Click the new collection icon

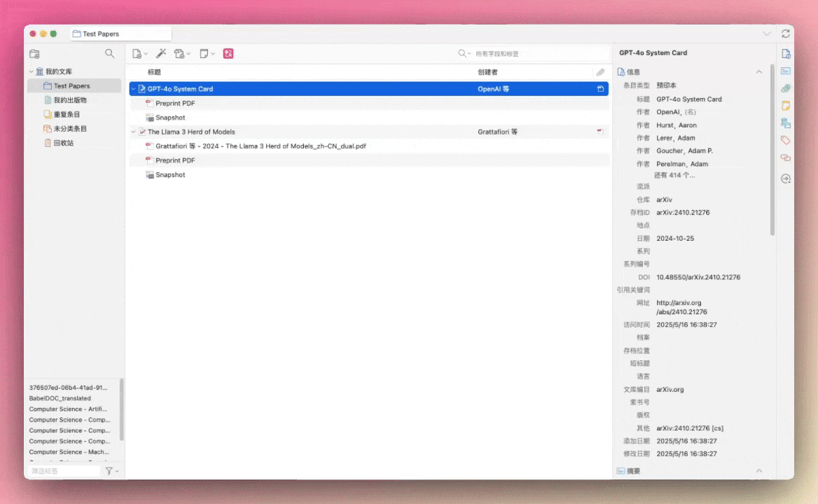34,54
